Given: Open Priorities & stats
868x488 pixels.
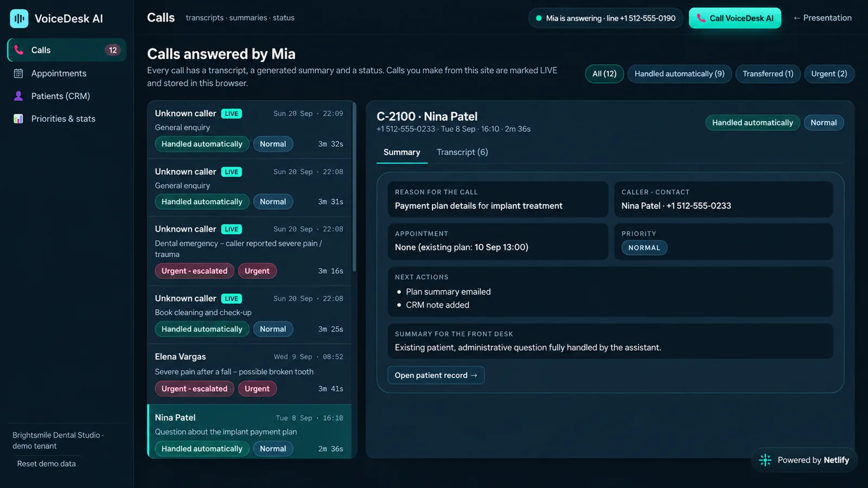Looking at the screenshot, I should (x=67, y=119).
